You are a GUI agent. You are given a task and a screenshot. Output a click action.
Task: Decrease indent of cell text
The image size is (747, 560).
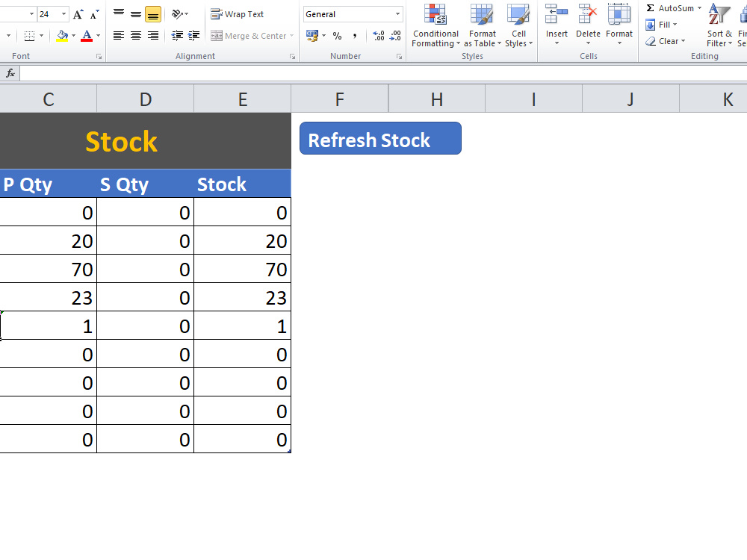coord(177,36)
